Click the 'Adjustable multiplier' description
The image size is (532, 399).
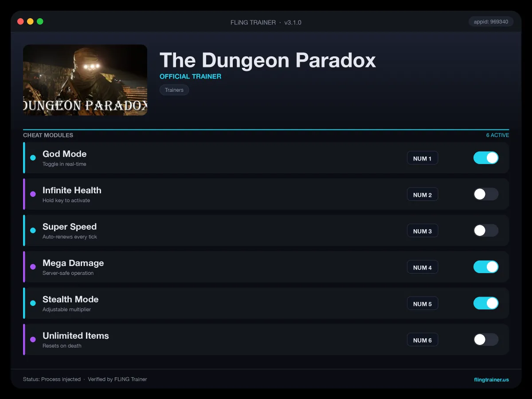pos(66,309)
